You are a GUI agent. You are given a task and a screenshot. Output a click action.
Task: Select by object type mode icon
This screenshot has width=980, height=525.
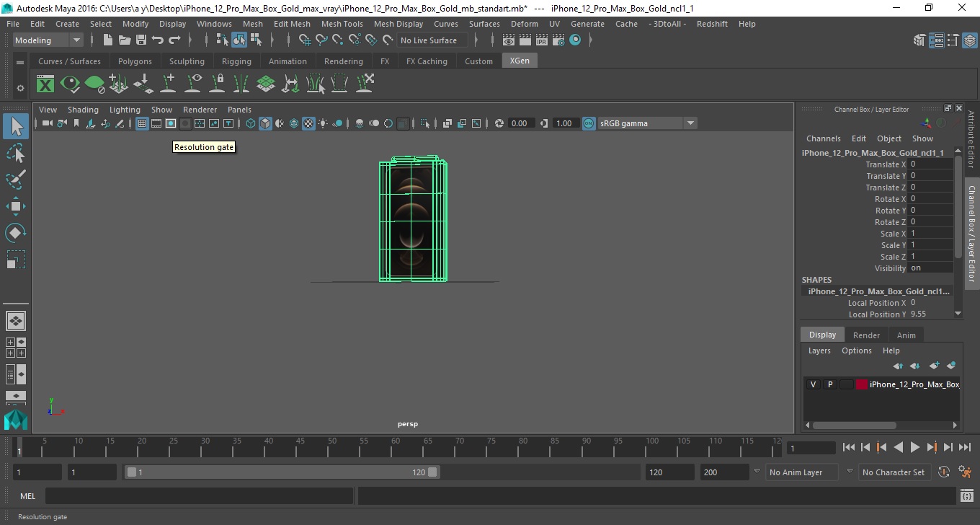[x=239, y=40]
